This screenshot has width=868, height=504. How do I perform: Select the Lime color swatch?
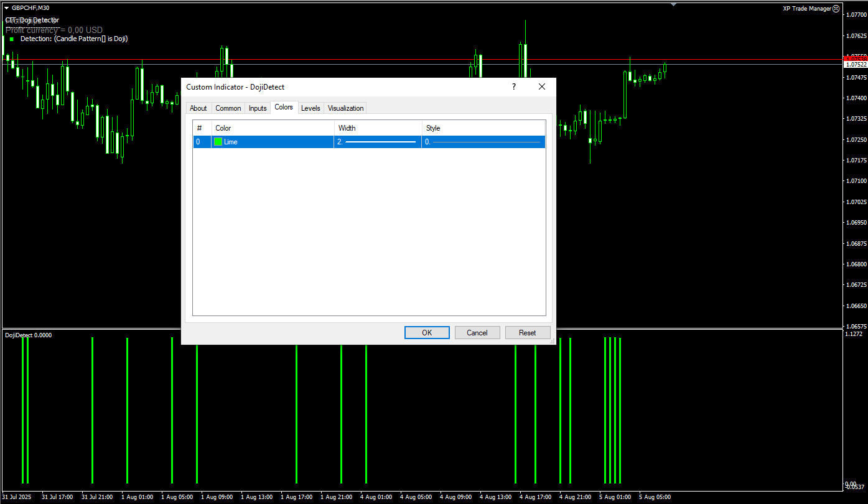218,141
